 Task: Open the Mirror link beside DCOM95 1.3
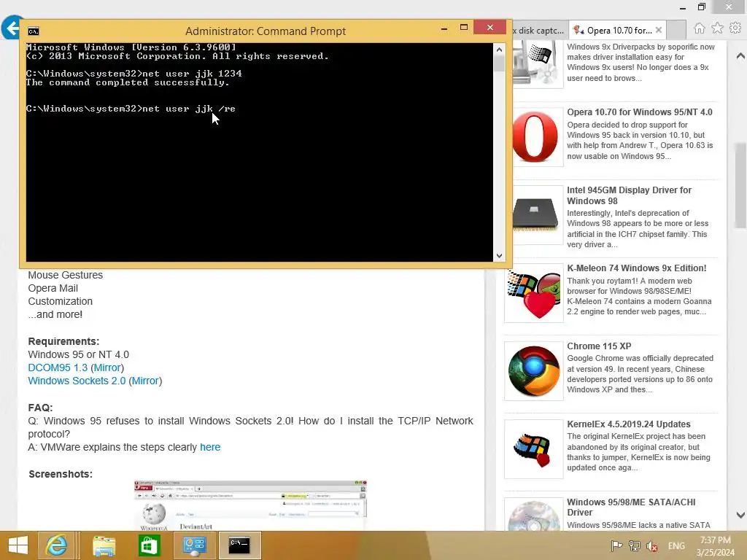click(107, 367)
